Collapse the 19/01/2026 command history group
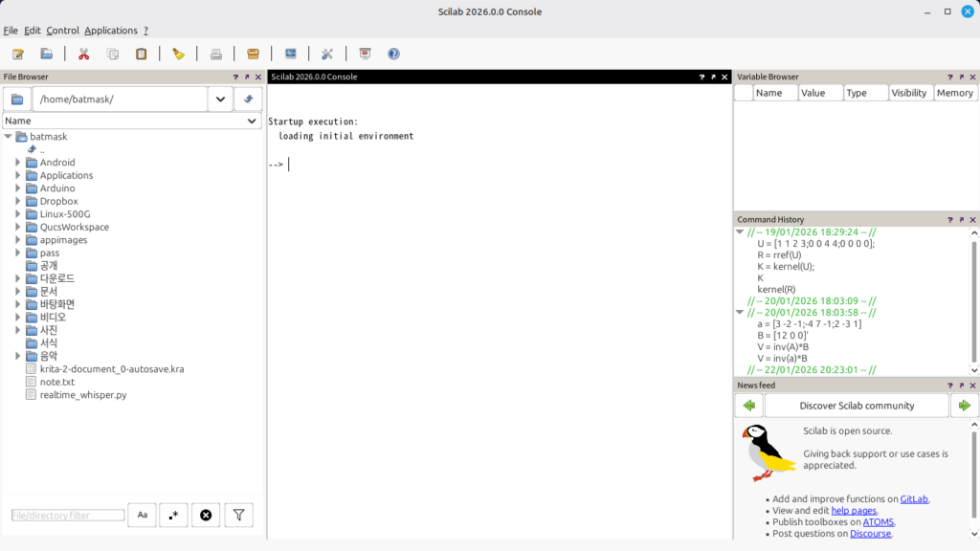 pyautogui.click(x=740, y=231)
